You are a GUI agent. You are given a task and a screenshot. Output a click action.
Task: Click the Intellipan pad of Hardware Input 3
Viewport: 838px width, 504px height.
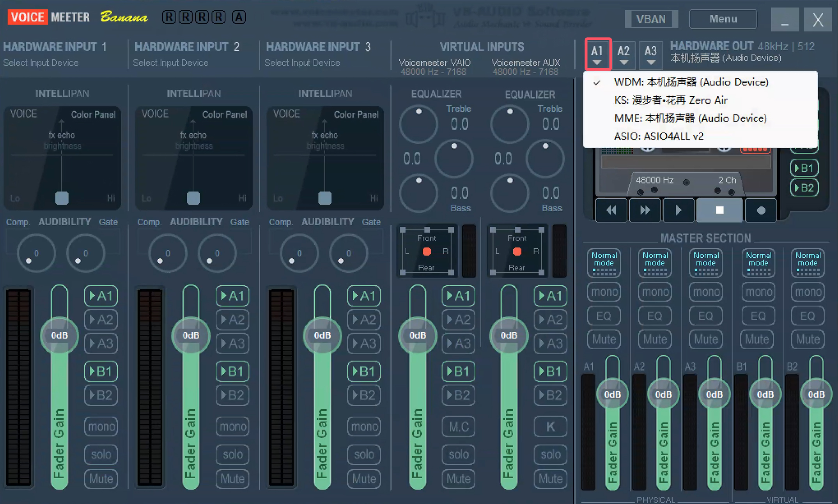pos(325,157)
